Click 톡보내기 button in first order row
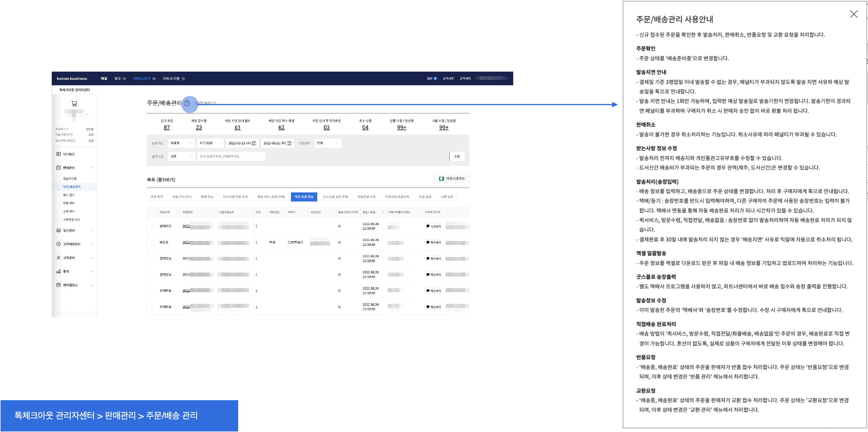Viewport: 868px width, 432px height. pos(433,227)
